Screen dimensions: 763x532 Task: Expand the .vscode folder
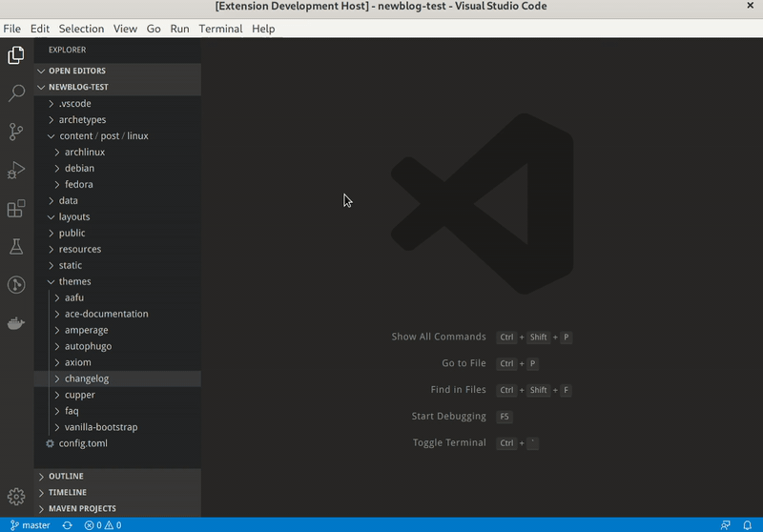click(117, 104)
